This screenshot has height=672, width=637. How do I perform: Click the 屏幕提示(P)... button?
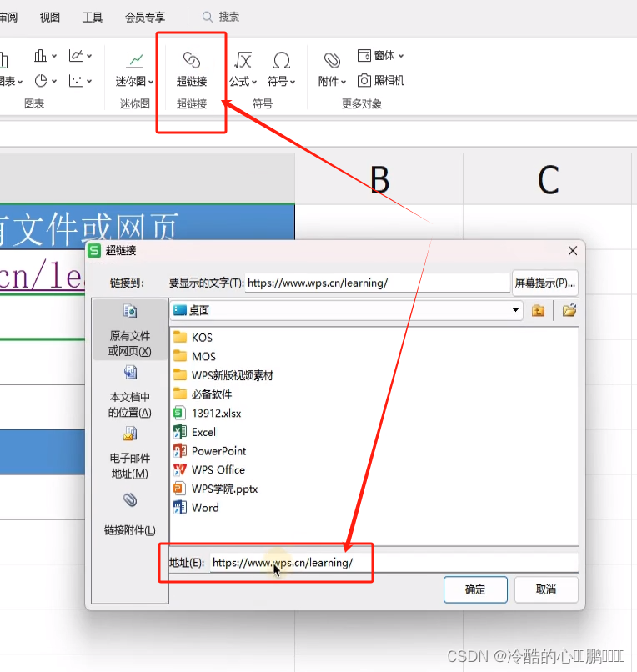tap(545, 283)
